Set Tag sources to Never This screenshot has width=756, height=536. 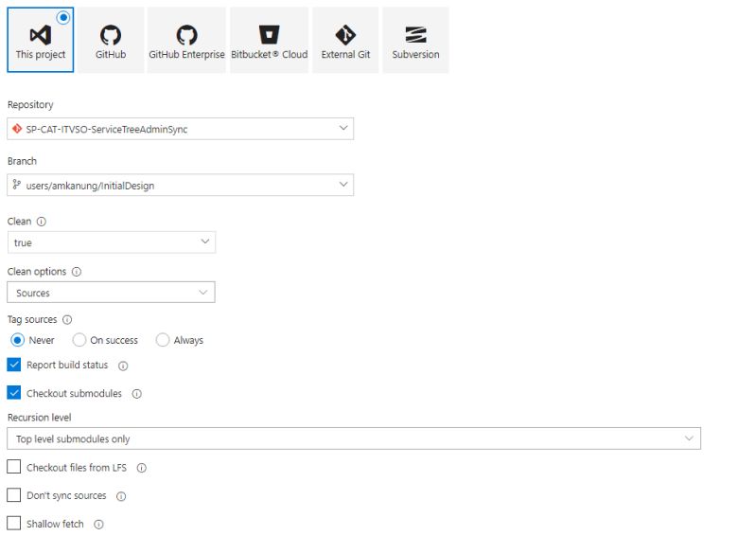click(17, 340)
